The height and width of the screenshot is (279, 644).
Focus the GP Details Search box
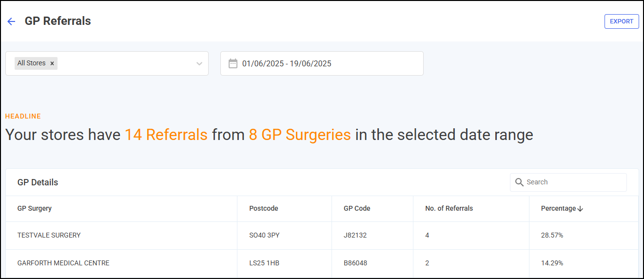click(568, 182)
